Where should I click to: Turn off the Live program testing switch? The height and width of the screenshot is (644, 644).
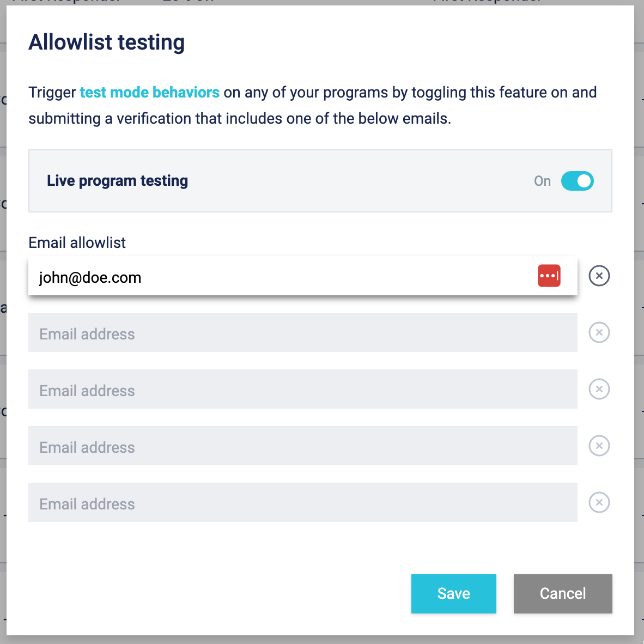tap(577, 181)
